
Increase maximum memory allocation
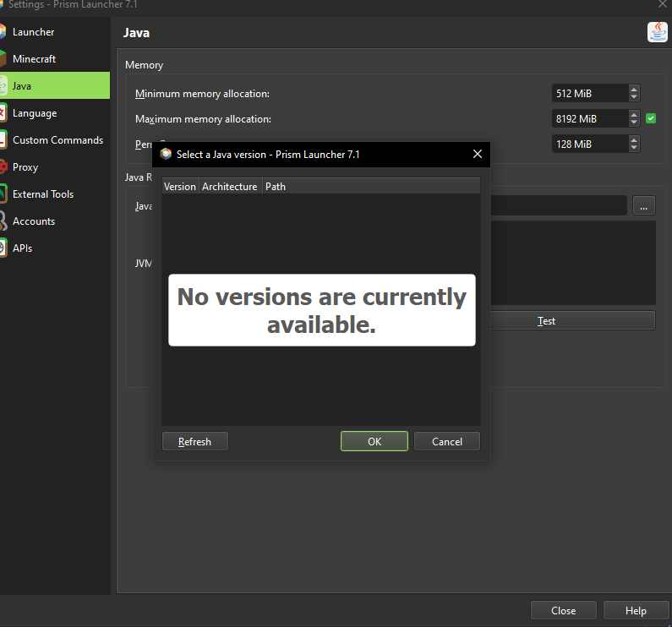[x=634, y=114]
